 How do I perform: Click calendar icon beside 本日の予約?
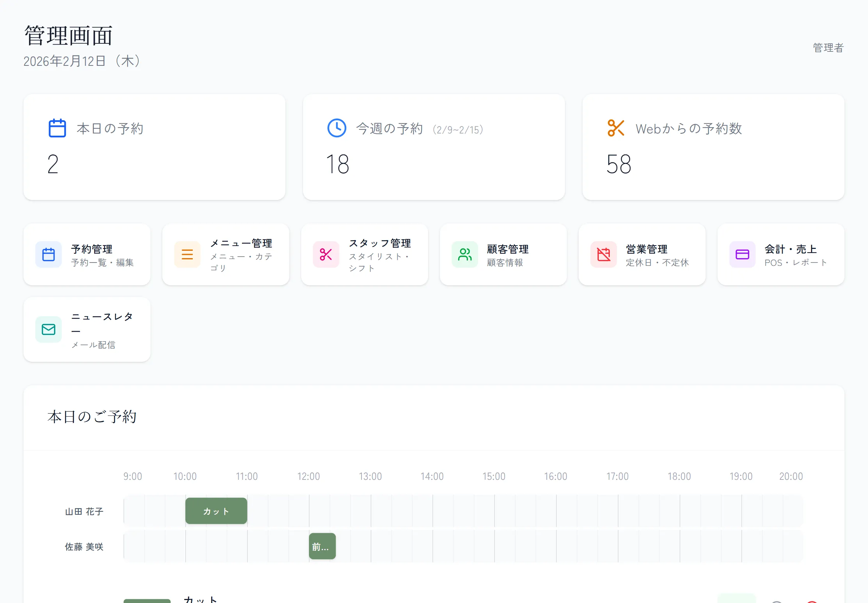[57, 128]
